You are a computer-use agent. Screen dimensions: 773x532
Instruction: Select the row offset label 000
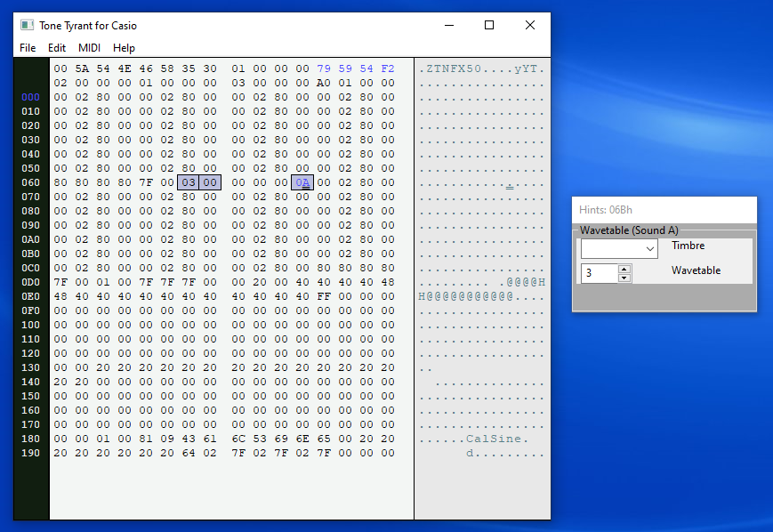pos(30,97)
